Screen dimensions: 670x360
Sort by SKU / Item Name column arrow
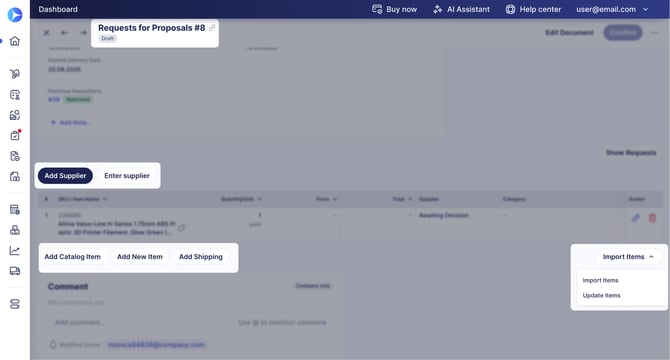[x=105, y=199]
